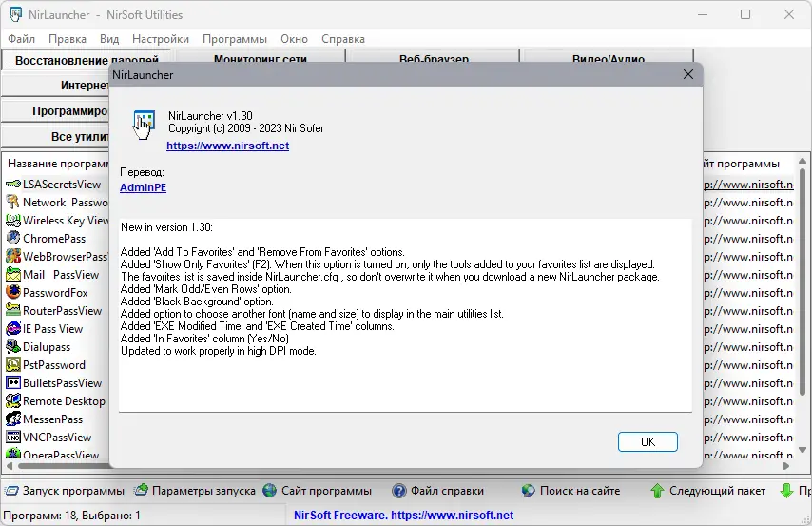Click the Mail PassView icon
Viewport: 812px width, 526px height.
[13, 275]
